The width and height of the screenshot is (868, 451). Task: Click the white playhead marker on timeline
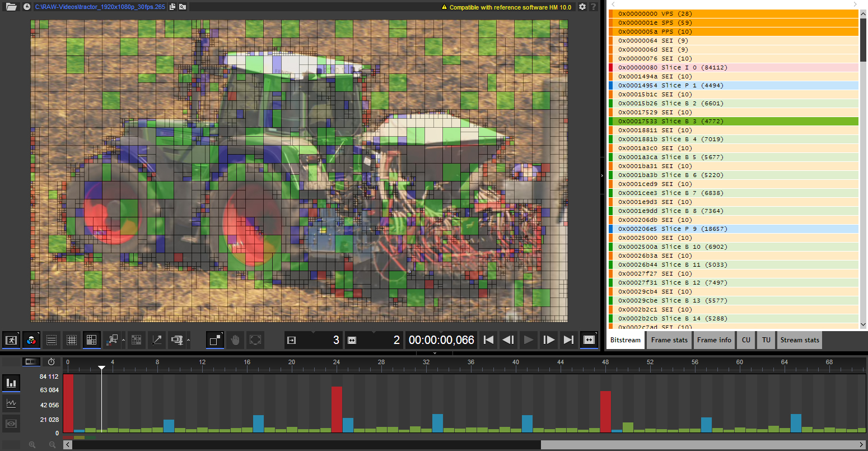tap(101, 368)
